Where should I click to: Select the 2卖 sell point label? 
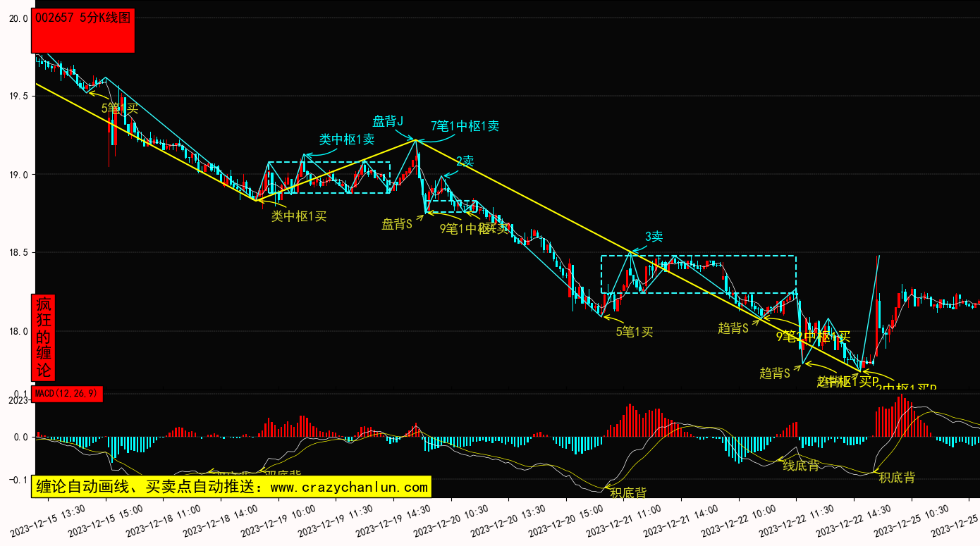pos(465,161)
